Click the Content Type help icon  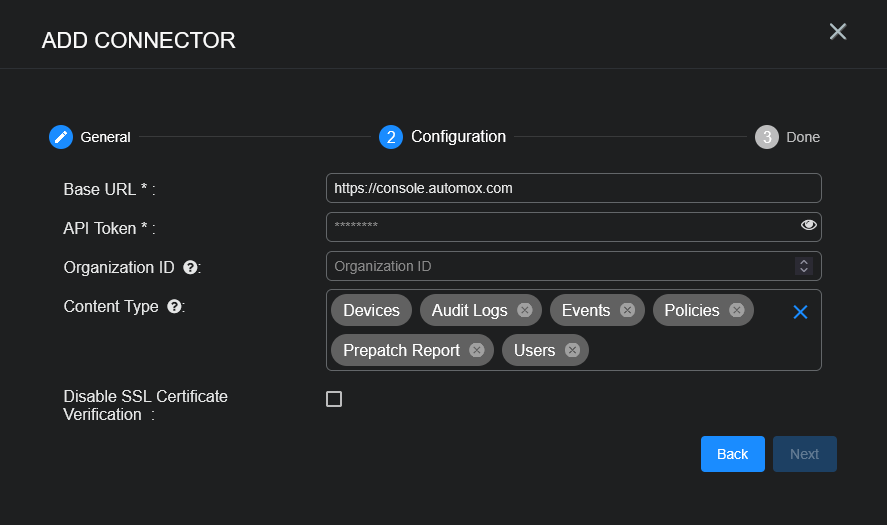click(x=174, y=307)
